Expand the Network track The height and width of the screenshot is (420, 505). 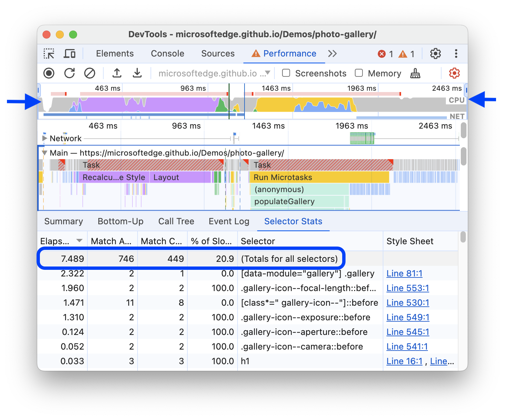44,138
